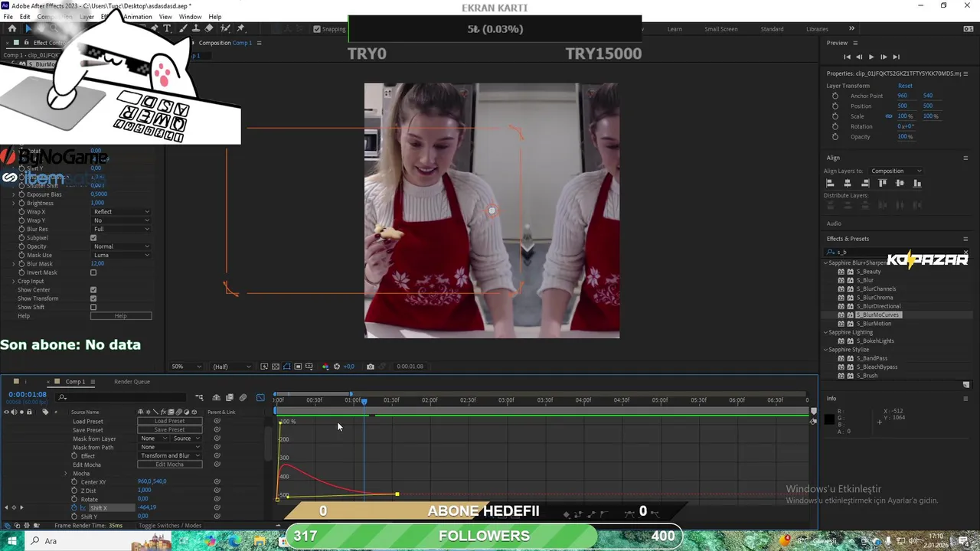Image resolution: width=980 pixels, height=551 pixels.
Task: Click Save Preset button
Action: click(169, 429)
